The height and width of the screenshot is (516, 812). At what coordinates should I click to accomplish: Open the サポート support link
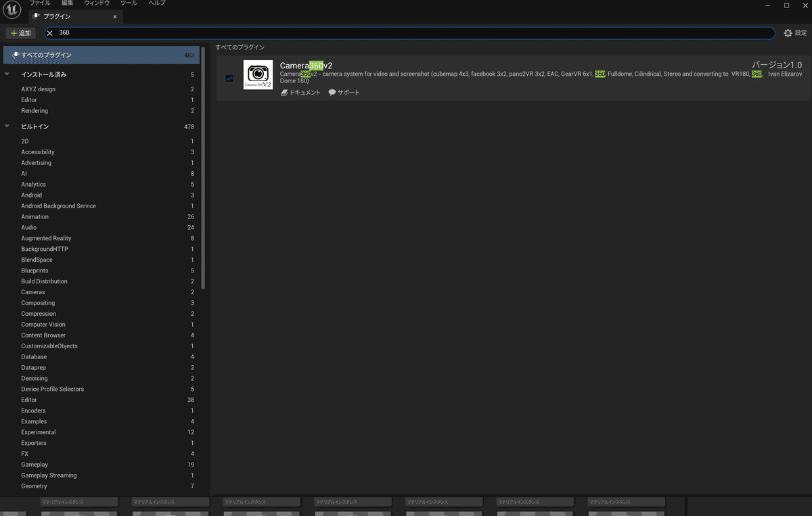(x=344, y=93)
